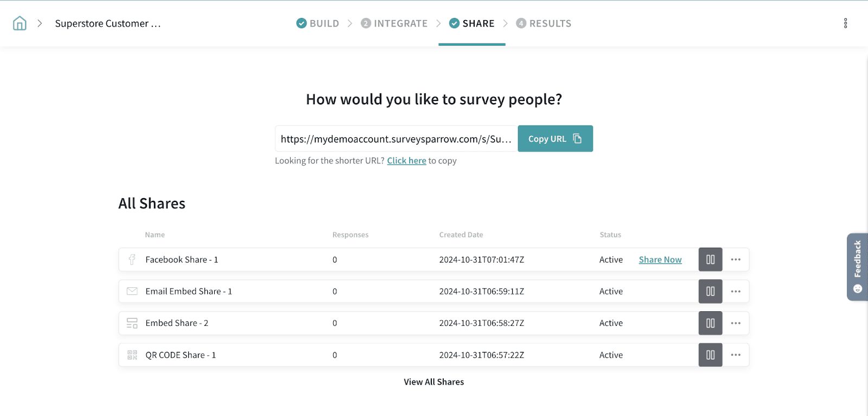Click the survey URL text field
This screenshot has width=868, height=416.
click(x=396, y=139)
